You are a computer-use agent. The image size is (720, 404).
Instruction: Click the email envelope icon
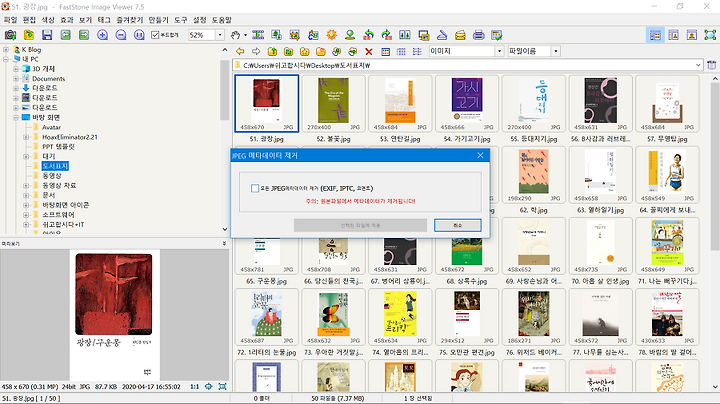pos(460,35)
